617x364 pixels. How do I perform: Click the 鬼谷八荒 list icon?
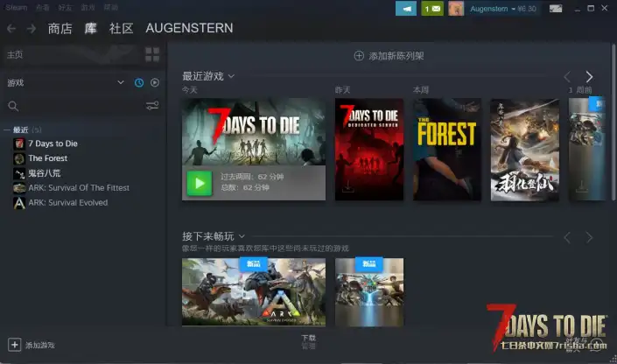click(x=19, y=173)
